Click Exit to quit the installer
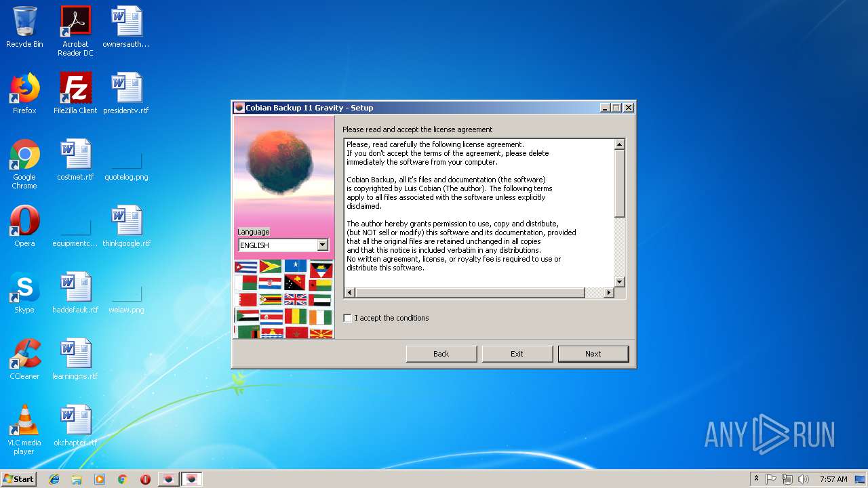This screenshot has height=488, width=868. 517,354
